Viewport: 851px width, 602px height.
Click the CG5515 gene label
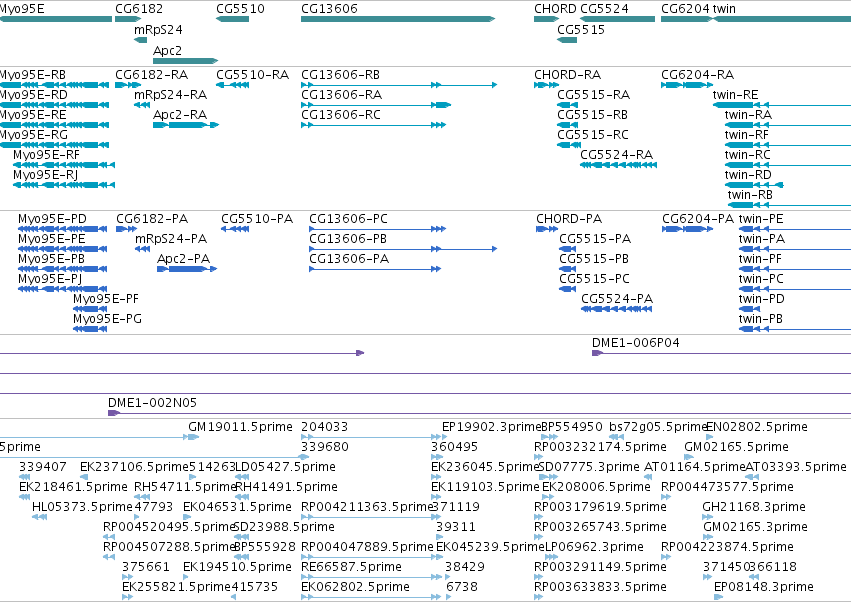click(581, 30)
